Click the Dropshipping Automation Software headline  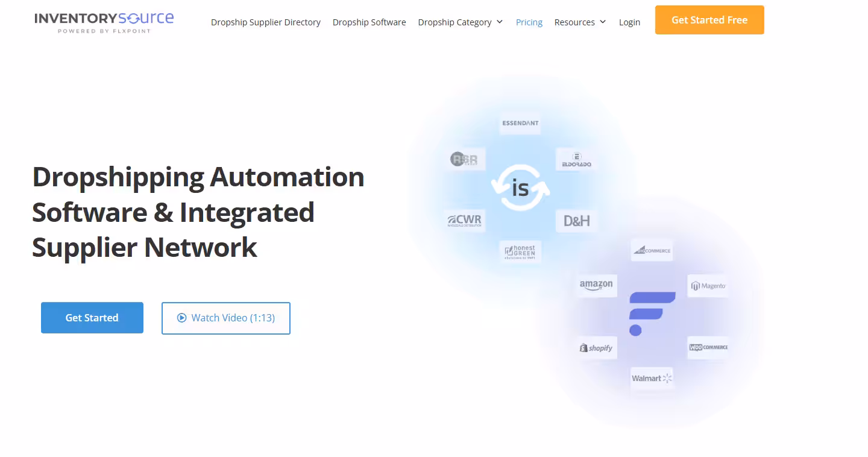(x=198, y=212)
